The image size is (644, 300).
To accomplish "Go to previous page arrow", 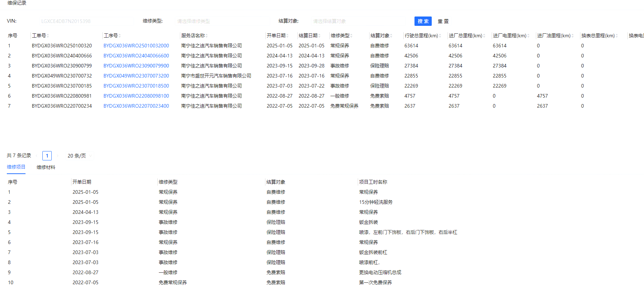I will click(x=37, y=156).
